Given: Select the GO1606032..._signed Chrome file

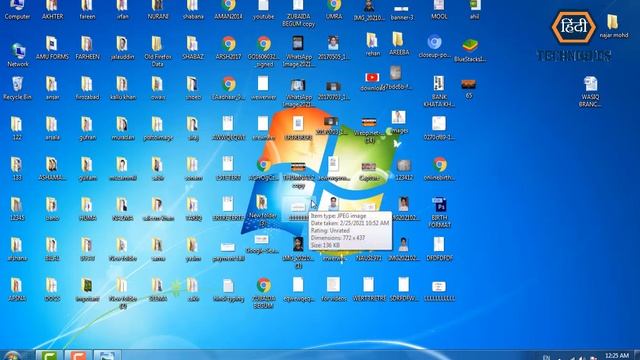Looking at the screenshot, I should pos(264,51).
